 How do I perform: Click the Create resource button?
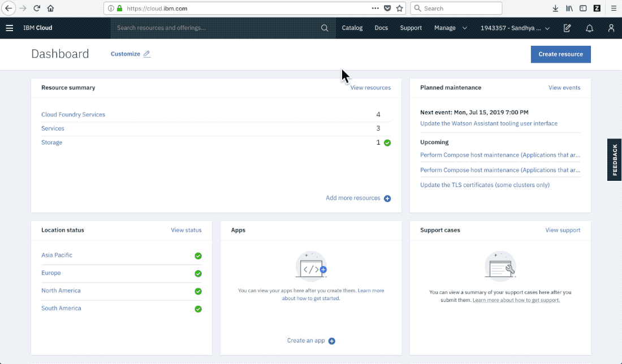(560, 54)
